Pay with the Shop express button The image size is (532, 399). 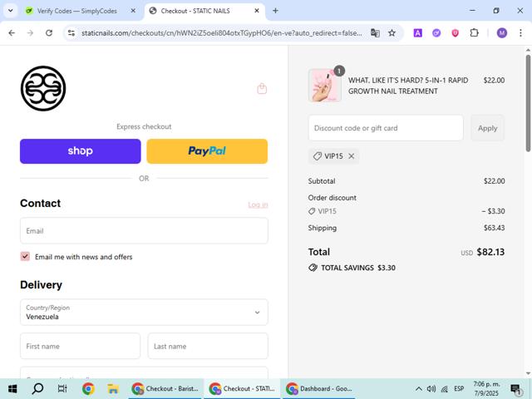tap(81, 151)
